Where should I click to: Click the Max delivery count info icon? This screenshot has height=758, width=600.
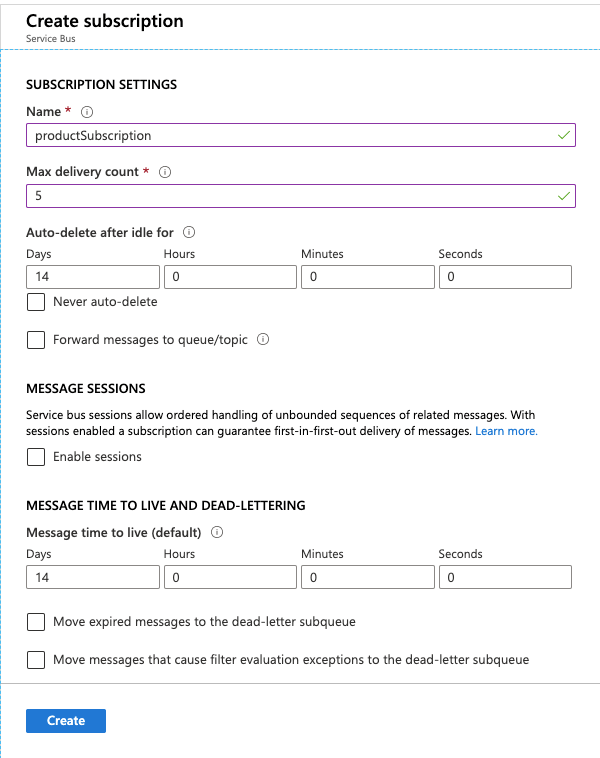(165, 172)
